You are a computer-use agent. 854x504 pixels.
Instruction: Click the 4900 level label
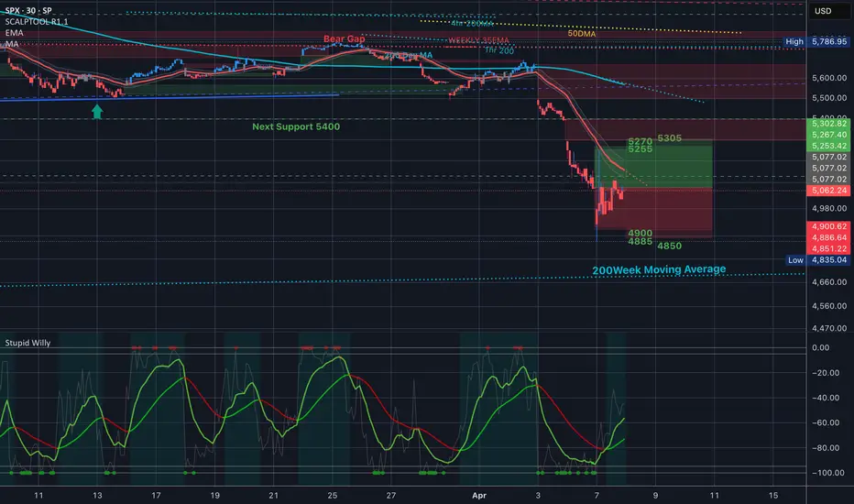click(640, 233)
